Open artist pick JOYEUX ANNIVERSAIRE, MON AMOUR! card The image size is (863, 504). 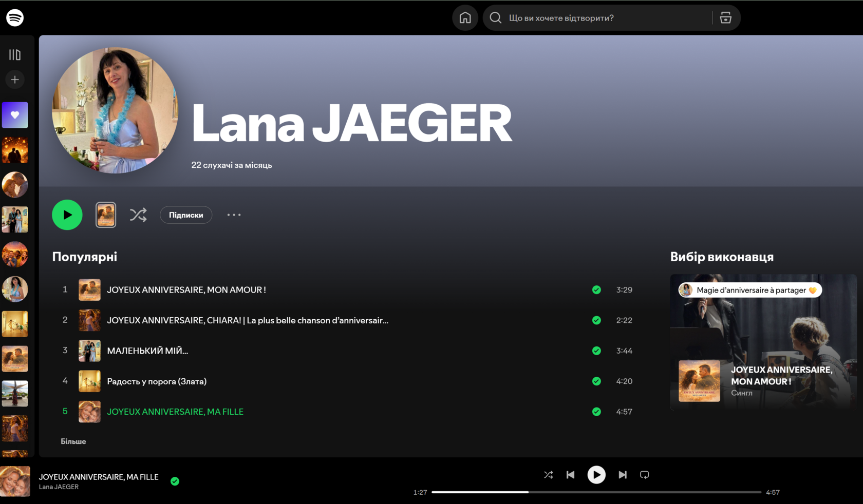[763, 342]
